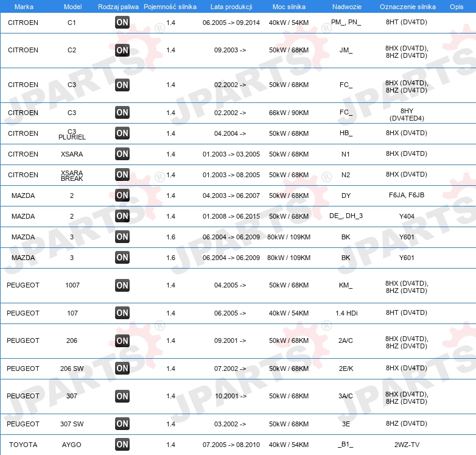The width and height of the screenshot is (476, 455).
Task: Click the Marka column header
Action: pos(24,7)
